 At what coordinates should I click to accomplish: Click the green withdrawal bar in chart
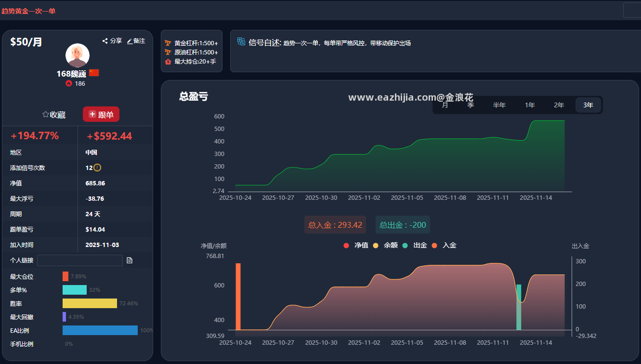click(519, 307)
